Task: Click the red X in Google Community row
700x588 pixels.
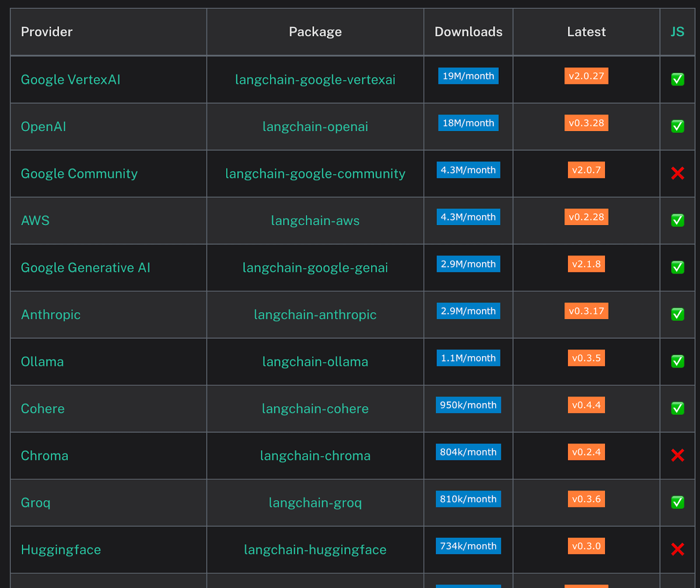Action: point(677,174)
